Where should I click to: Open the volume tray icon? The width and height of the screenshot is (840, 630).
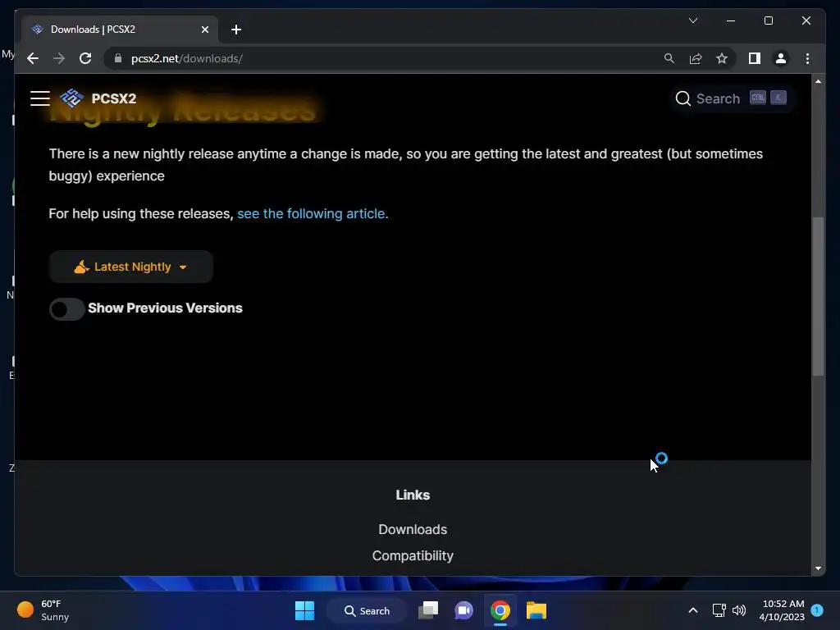coord(739,610)
